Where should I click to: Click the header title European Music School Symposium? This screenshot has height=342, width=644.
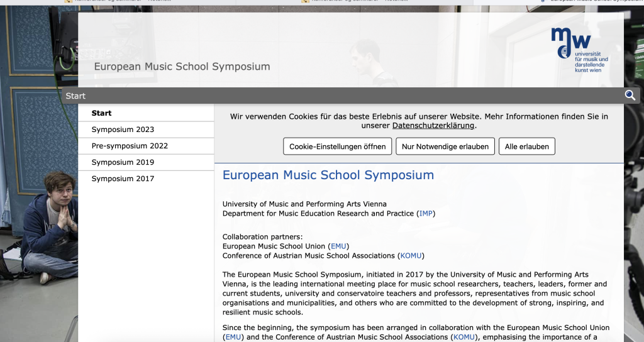click(182, 67)
